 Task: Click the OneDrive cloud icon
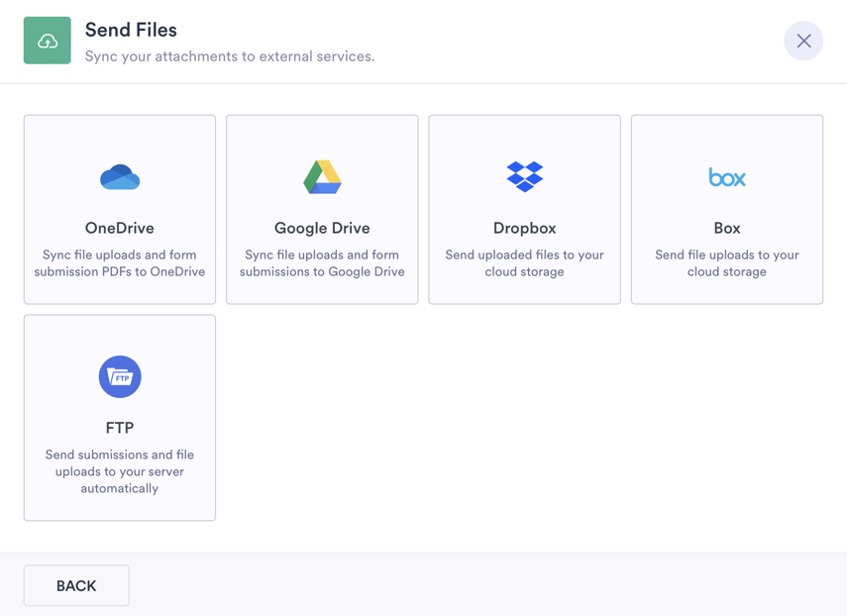coord(120,177)
